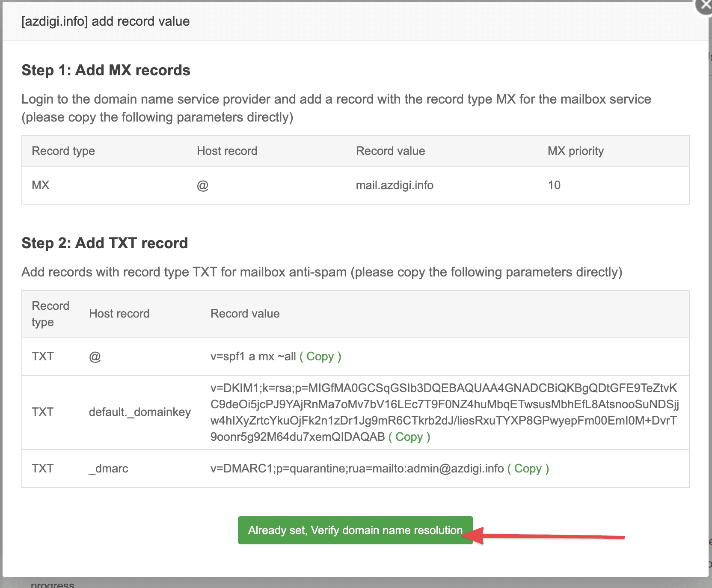Click the v=DMARC1 quarantine value text
This screenshot has height=588, width=712.
tap(357, 469)
